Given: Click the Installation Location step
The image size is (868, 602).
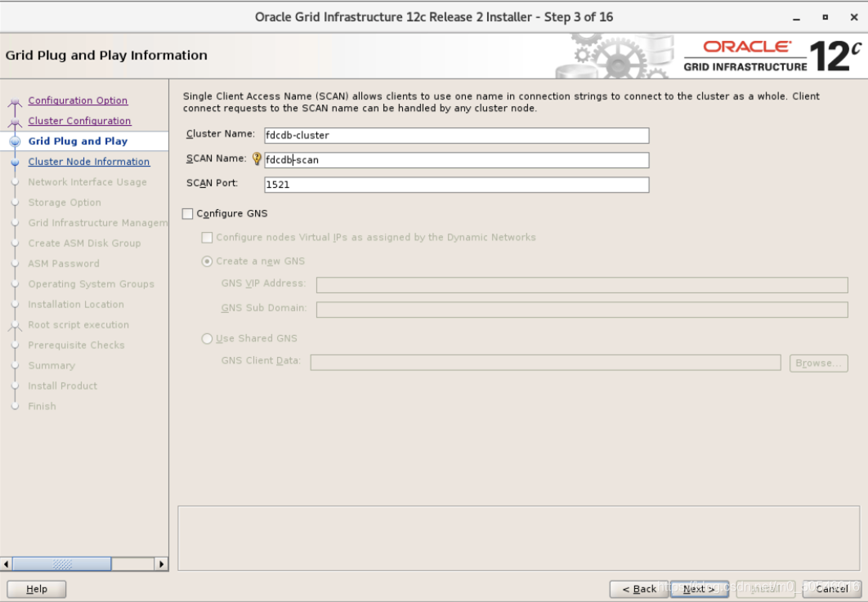Looking at the screenshot, I should coord(76,305).
